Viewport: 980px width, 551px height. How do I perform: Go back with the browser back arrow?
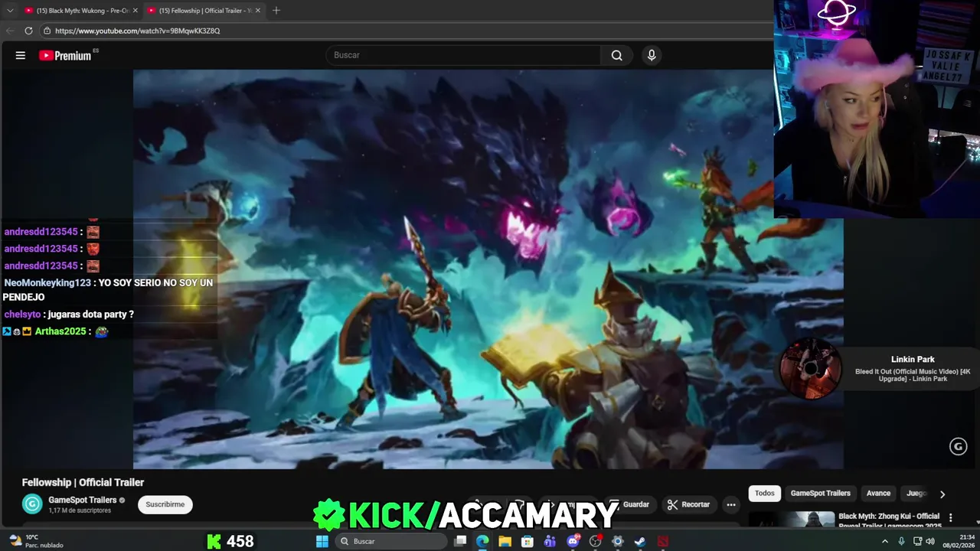tap(10, 31)
